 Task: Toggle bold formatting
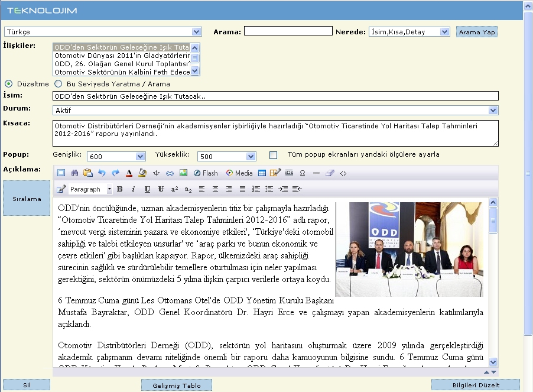(x=119, y=189)
